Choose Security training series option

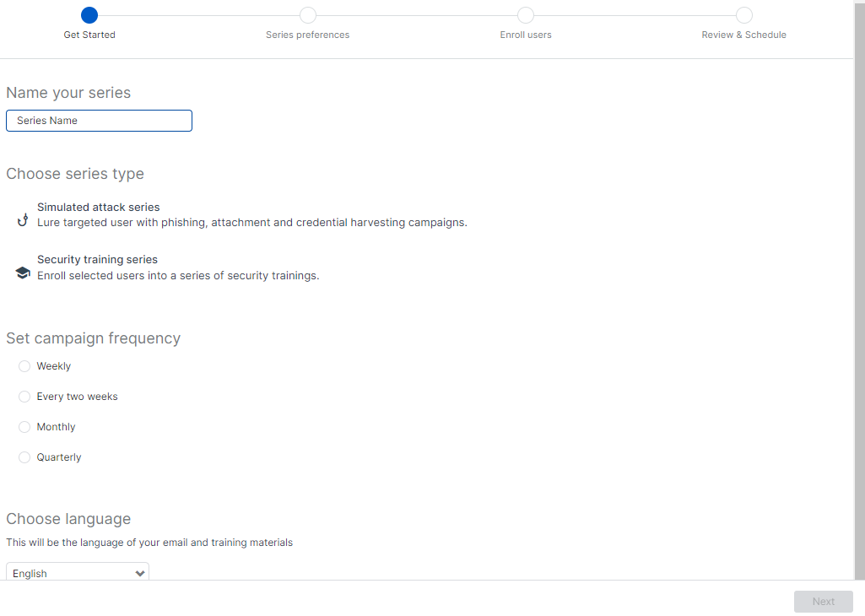click(97, 259)
